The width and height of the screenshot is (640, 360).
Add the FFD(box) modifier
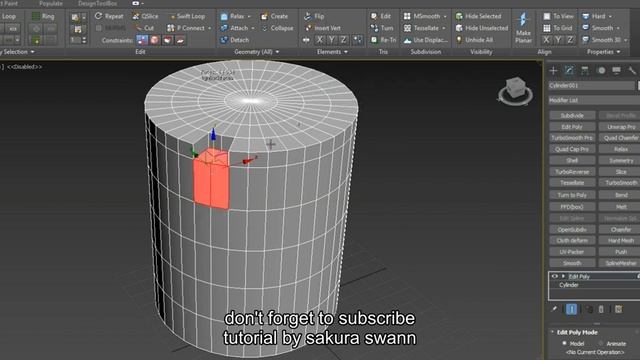tap(572, 207)
